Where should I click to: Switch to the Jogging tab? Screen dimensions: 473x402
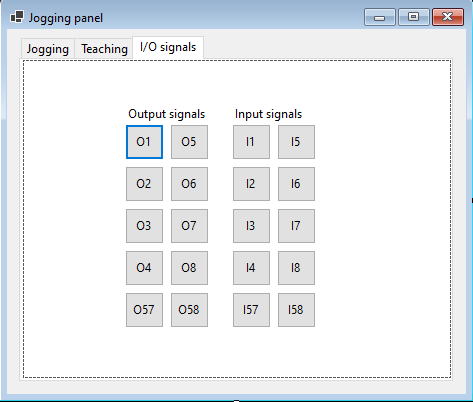tap(48, 49)
